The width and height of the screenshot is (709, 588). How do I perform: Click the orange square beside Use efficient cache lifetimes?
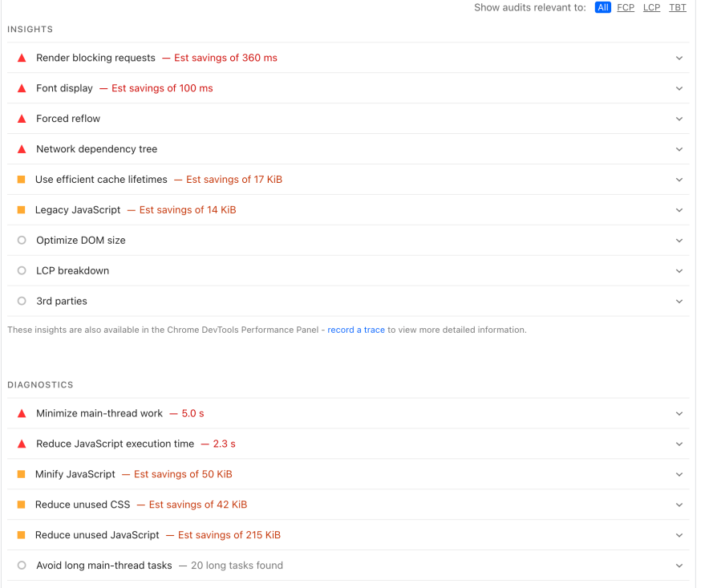click(22, 179)
